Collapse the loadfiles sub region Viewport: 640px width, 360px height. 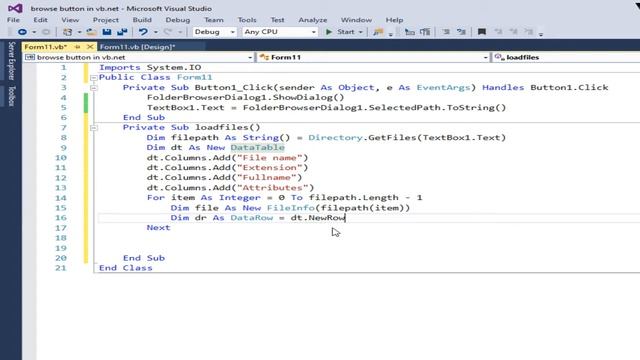[x=93, y=128]
